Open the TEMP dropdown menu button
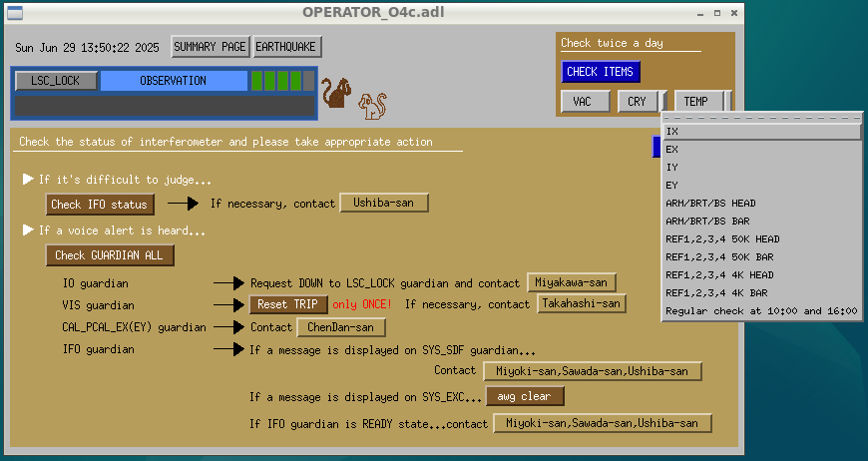This screenshot has width=868, height=461. (x=699, y=102)
